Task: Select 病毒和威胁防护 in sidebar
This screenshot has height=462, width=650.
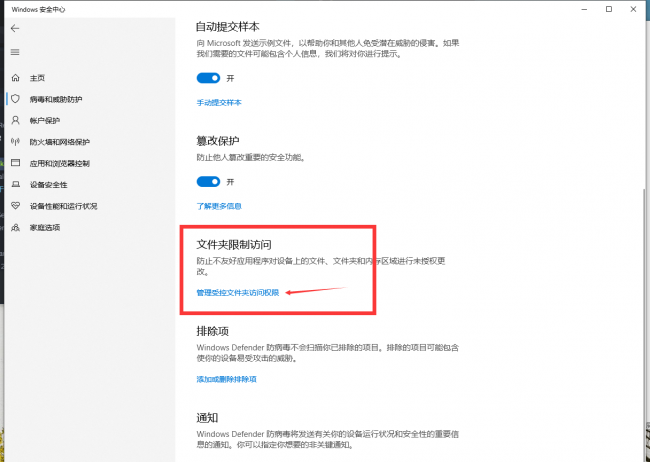Action: pyautogui.click(x=56, y=99)
